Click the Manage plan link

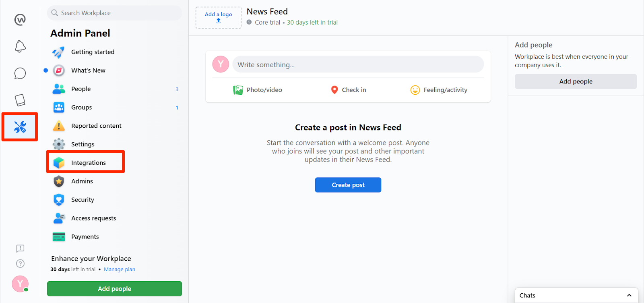pos(120,270)
